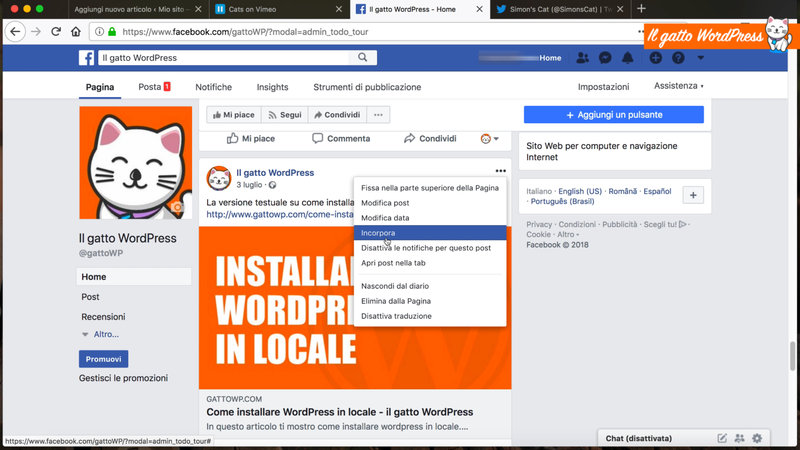
Task: Click the page profile cat picture
Action: pyautogui.click(x=136, y=163)
